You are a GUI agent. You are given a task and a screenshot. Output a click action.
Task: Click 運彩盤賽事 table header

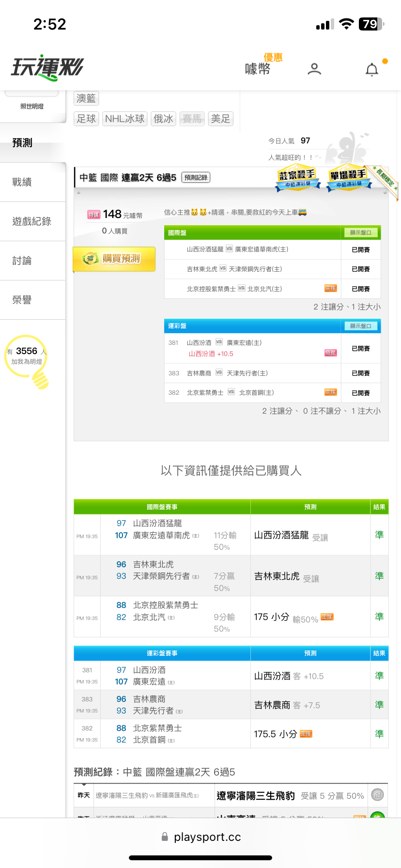point(162,653)
